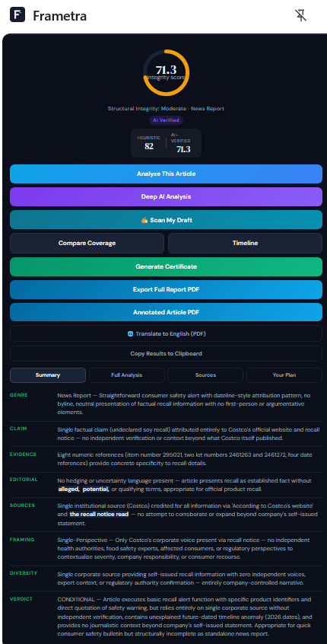Unpin the Frametra side panel
327x644 pixels.
pyautogui.click(x=300, y=16)
